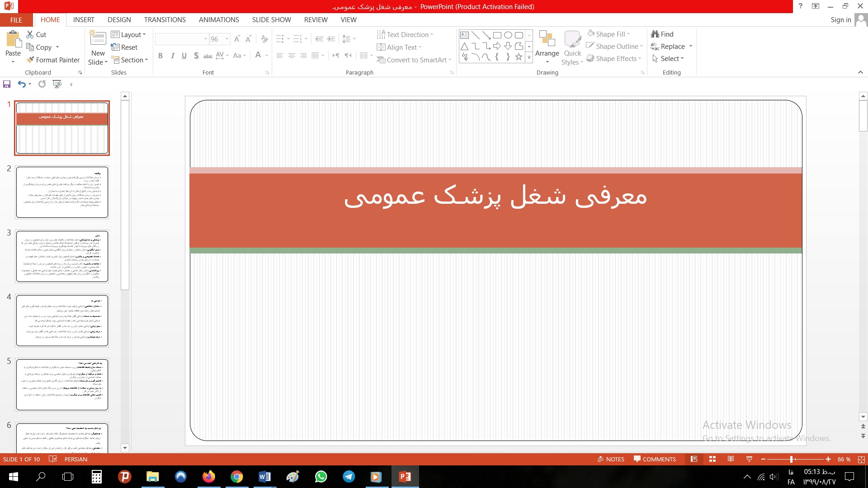The width and height of the screenshot is (868, 488).
Task: Switch to Slide Sorter view icon
Action: click(712, 459)
